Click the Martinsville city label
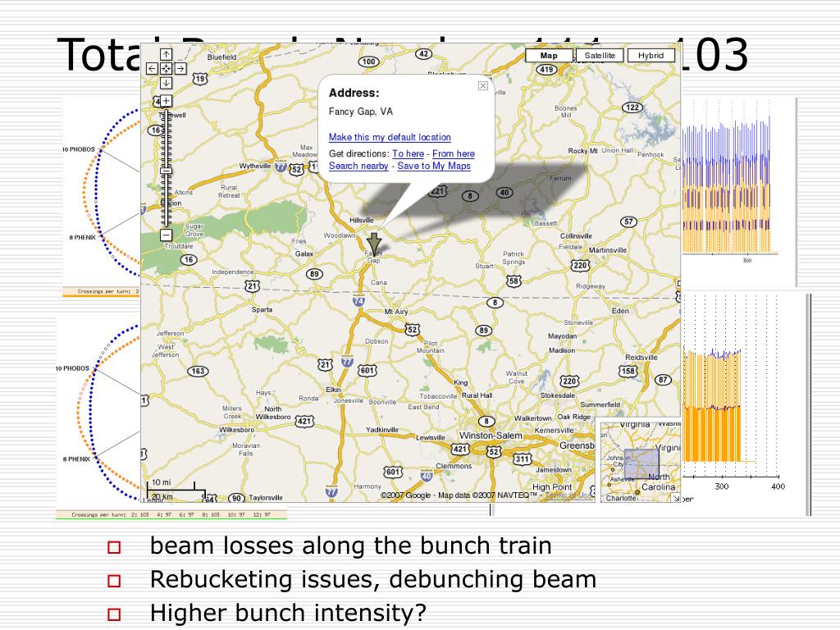Viewport: 840px width, 630px height. (x=608, y=250)
